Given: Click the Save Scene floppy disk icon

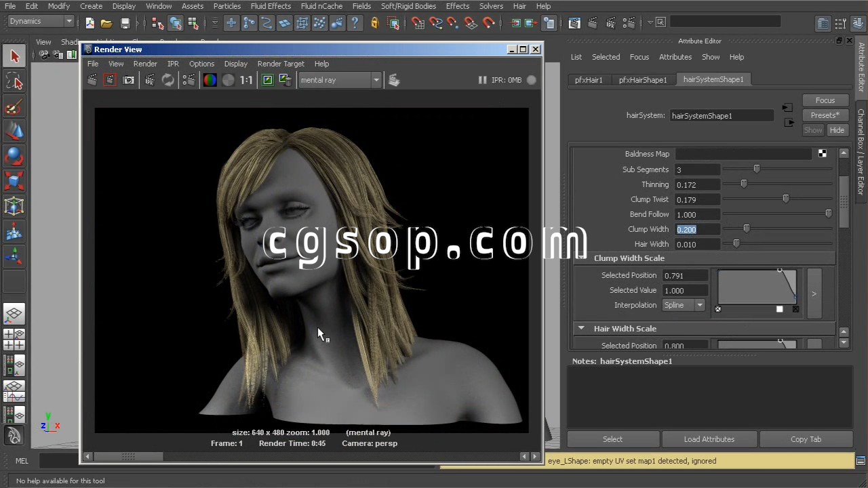Looking at the screenshot, I should [x=125, y=23].
